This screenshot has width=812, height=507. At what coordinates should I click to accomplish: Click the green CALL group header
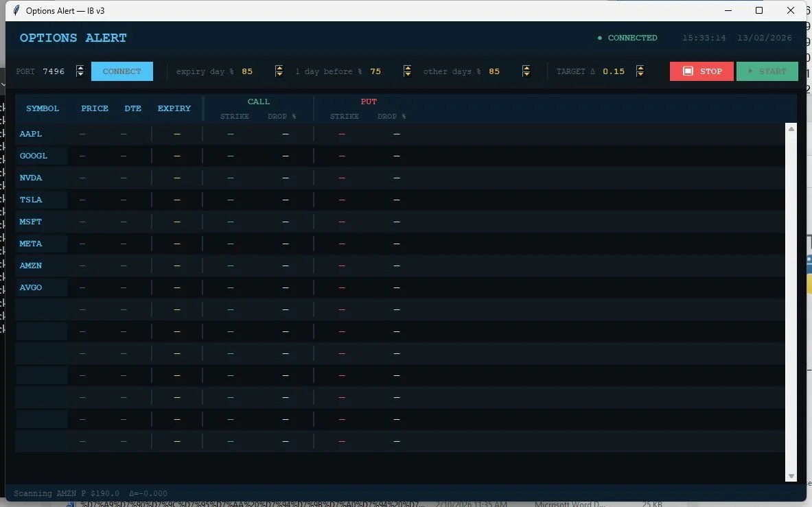pos(258,102)
